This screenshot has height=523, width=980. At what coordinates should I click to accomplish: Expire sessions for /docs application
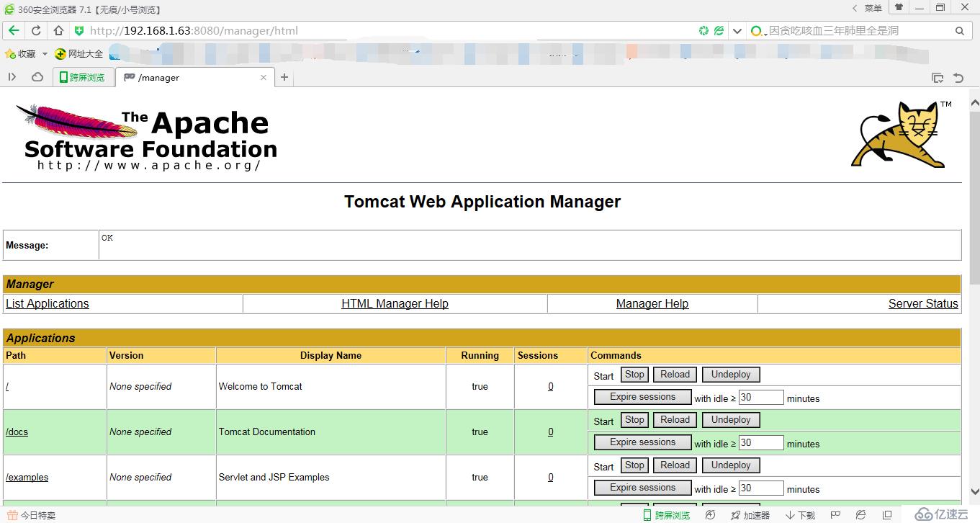coord(643,442)
